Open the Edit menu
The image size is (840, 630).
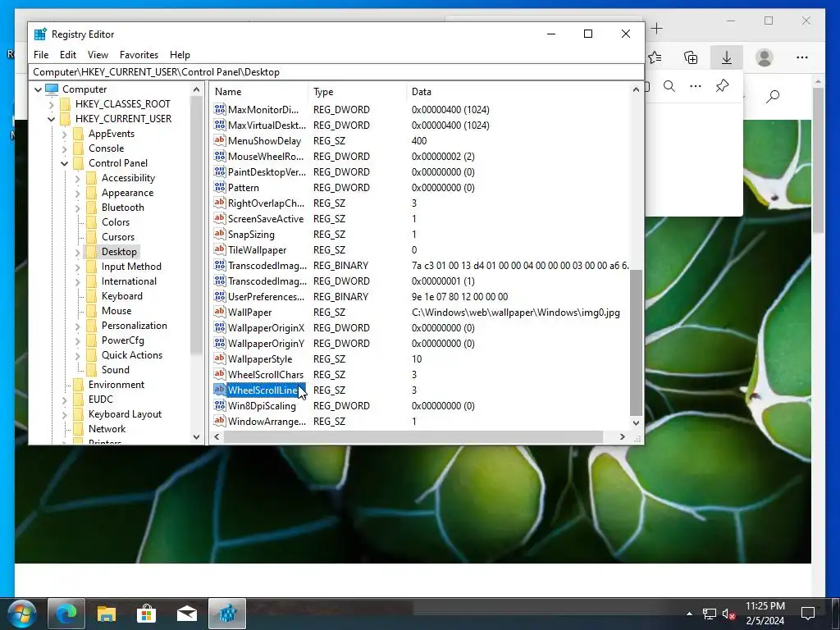coord(67,55)
